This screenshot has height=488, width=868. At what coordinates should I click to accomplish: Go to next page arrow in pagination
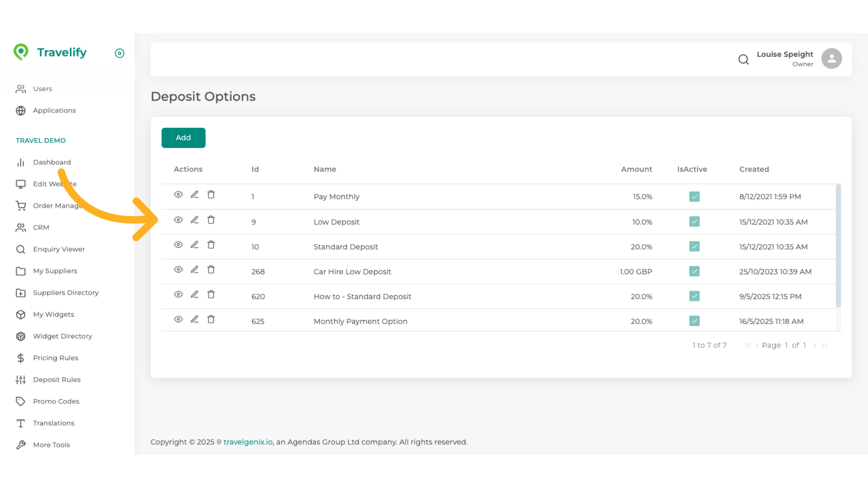point(815,345)
